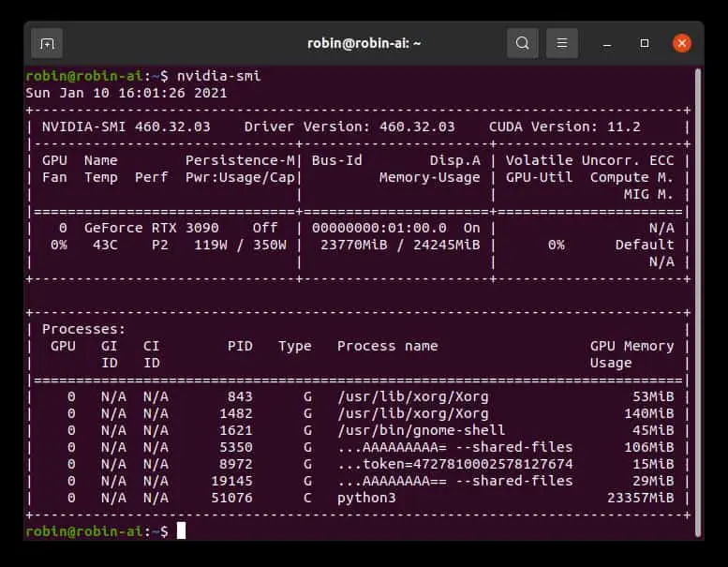Close the terminal with the red button
The height and width of the screenshot is (567, 728).
(682, 43)
